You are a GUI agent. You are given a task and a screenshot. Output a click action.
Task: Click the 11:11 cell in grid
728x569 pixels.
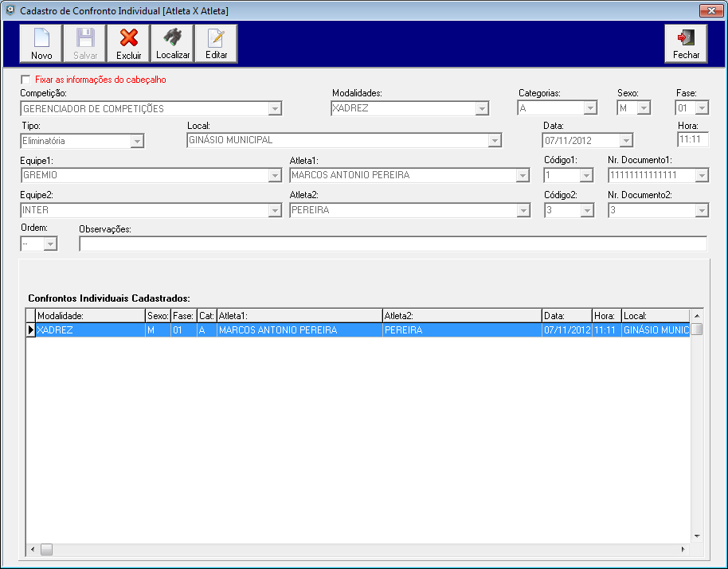pos(607,330)
